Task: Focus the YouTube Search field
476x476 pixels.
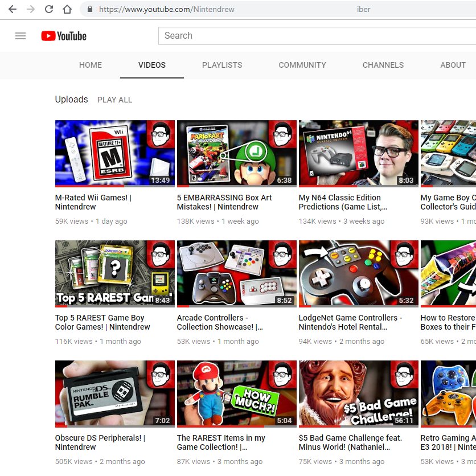Action: coord(317,35)
